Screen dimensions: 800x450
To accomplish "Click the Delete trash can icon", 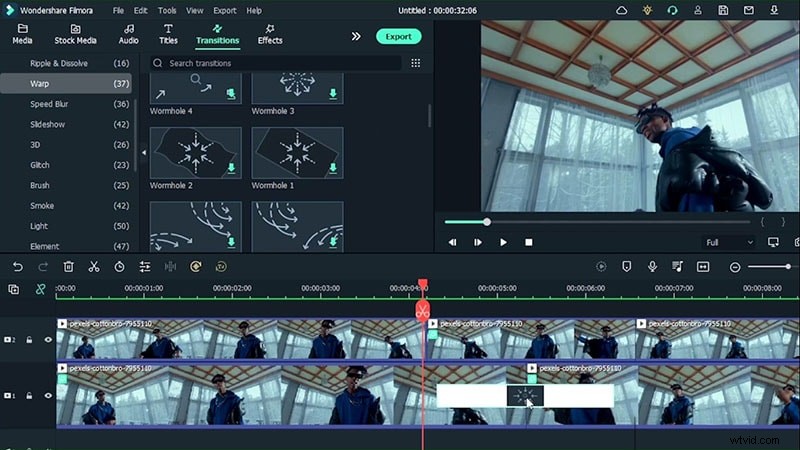I will click(68, 266).
